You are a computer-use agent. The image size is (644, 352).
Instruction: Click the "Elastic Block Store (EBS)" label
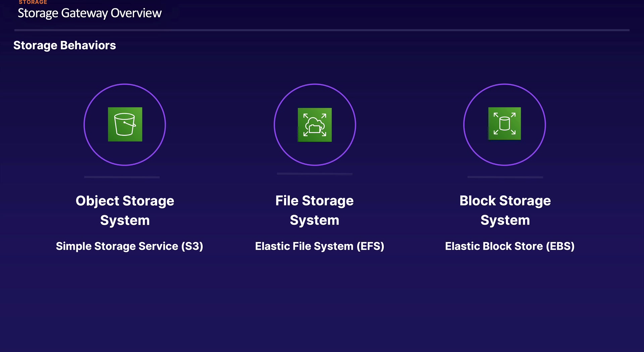point(509,246)
